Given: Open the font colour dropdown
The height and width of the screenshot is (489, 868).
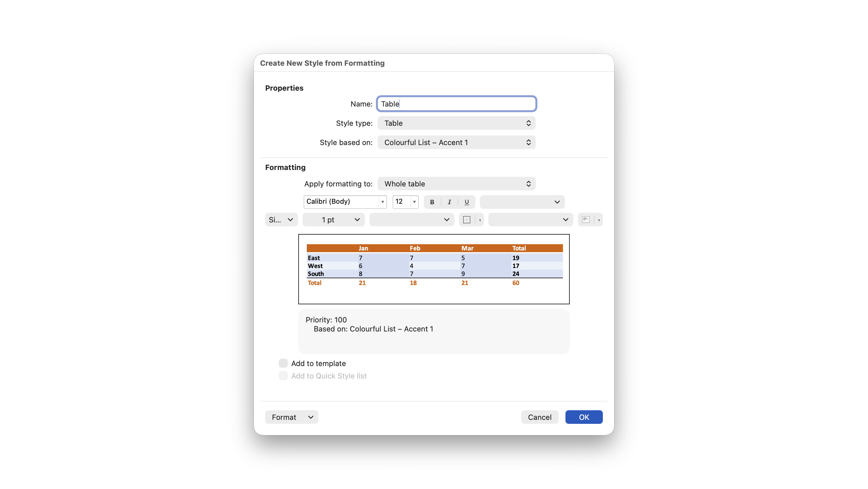Looking at the screenshot, I should point(522,202).
